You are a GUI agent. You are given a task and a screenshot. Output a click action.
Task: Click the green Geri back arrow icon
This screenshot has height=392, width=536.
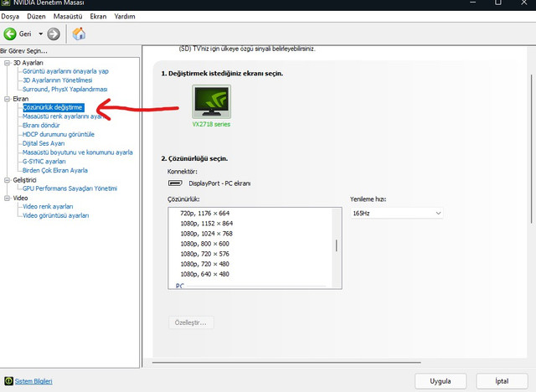tap(10, 34)
